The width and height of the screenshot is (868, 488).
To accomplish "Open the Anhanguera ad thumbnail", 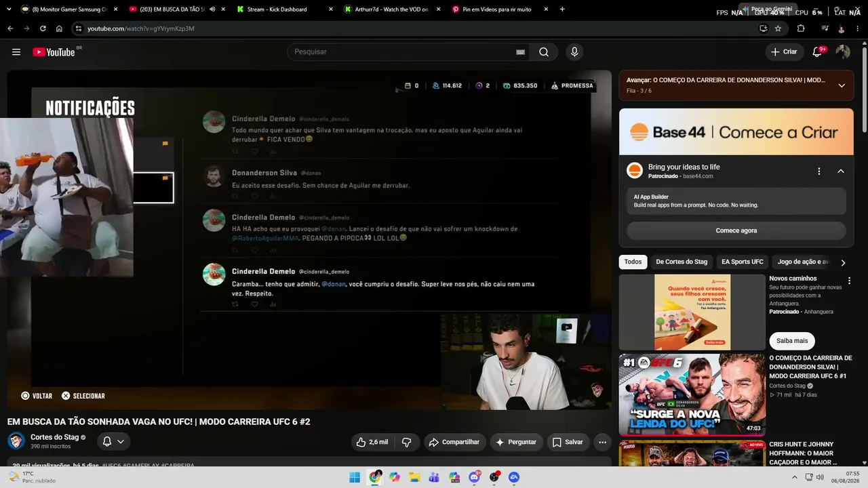I will 692,312.
